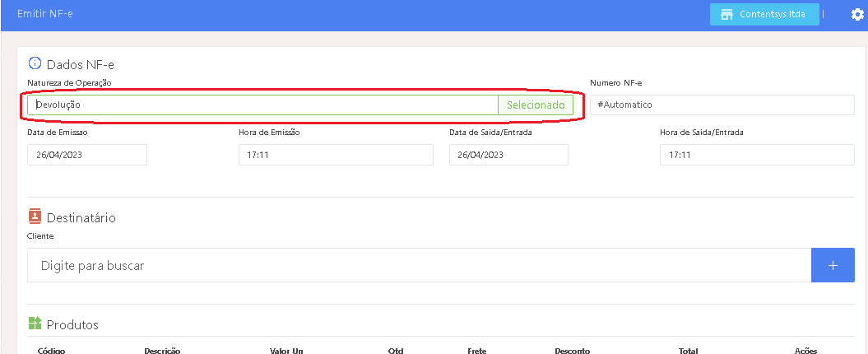Image resolution: width=868 pixels, height=354 pixels.
Task: Click the Total column header
Action: [688, 351]
